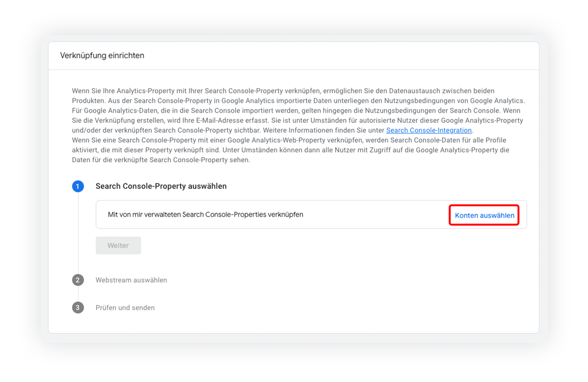Select the gray step 2 circle icon
The width and height of the screenshot is (588, 382).
78,280
